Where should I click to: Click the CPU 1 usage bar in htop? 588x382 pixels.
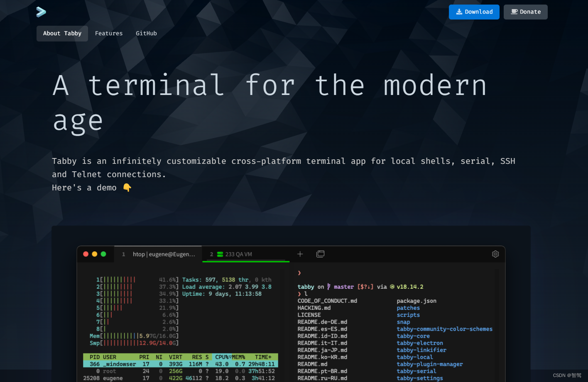(x=137, y=280)
